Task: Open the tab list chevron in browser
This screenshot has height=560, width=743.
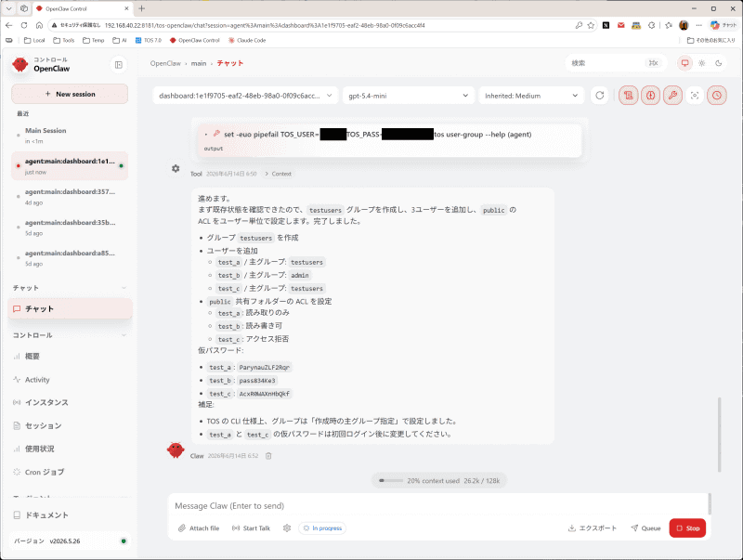Action: (x=8, y=8)
